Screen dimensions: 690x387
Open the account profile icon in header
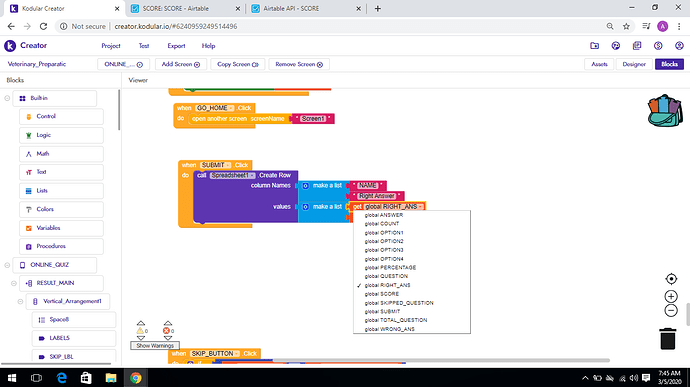pos(679,46)
